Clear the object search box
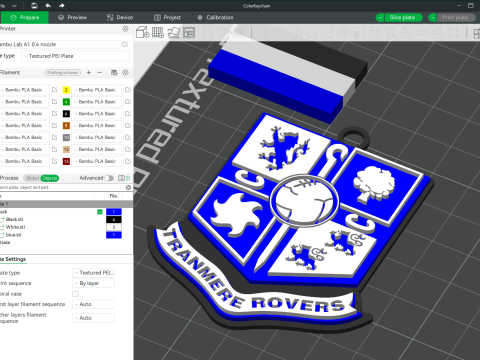 coord(128,187)
